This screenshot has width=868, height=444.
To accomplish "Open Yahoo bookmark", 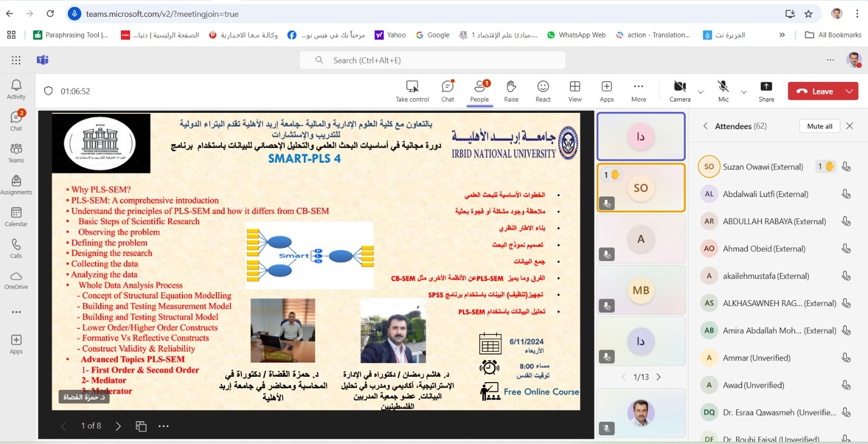I will [390, 35].
